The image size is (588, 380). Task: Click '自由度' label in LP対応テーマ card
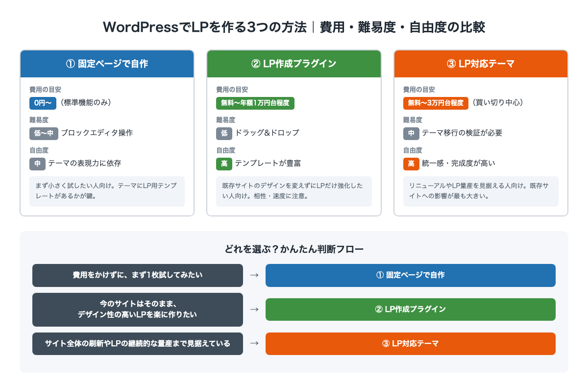(x=413, y=150)
